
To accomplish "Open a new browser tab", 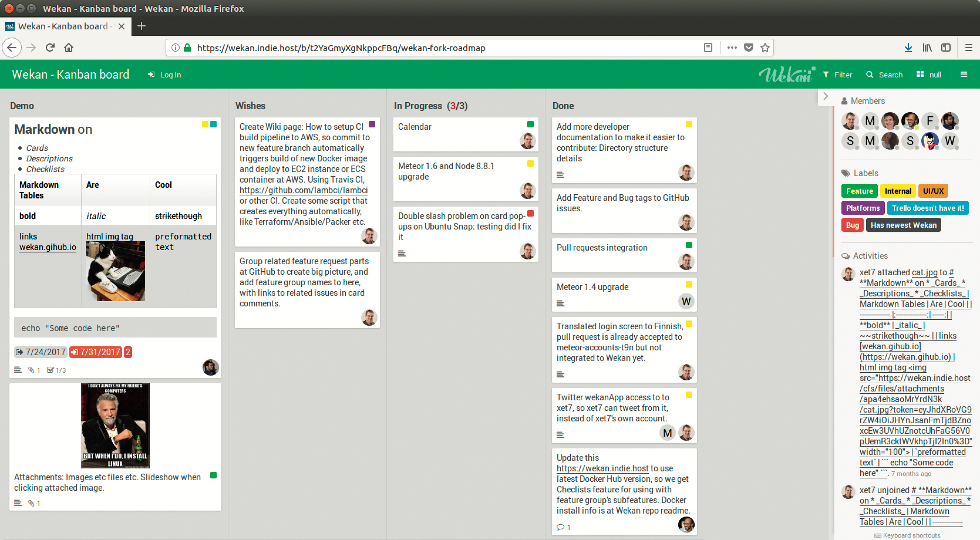I will (x=141, y=26).
